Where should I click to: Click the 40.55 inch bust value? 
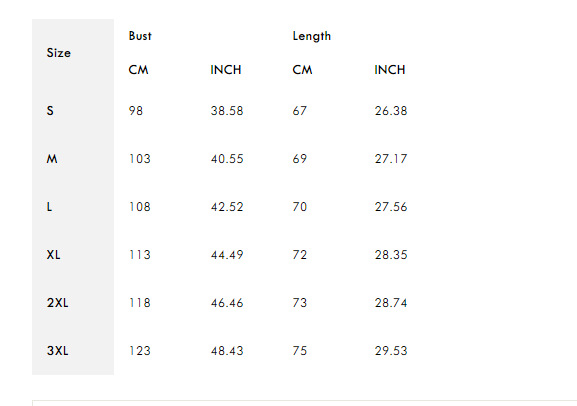[x=227, y=159]
